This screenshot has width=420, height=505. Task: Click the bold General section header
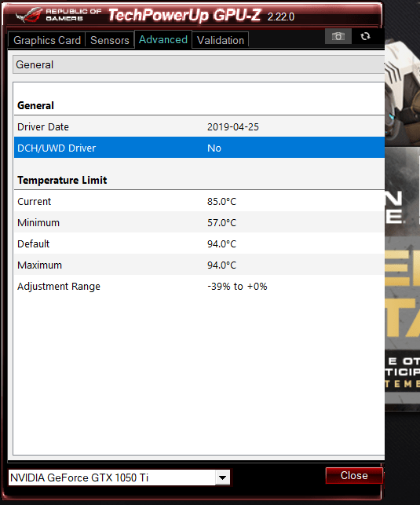[36, 106]
